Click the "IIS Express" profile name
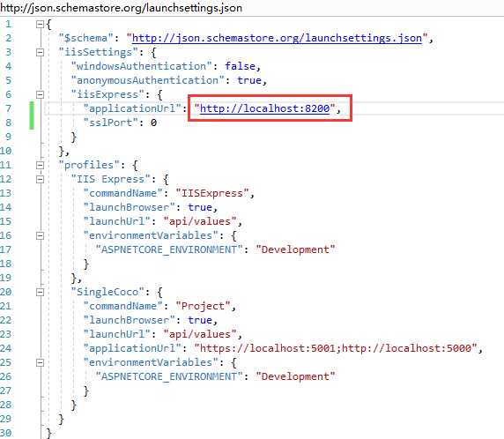Image resolution: width=504 pixels, height=439 pixels. pyautogui.click(x=111, y=179)
